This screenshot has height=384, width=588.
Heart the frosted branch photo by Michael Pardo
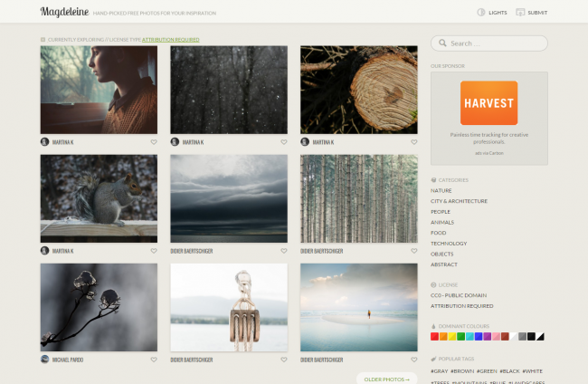pyautogui.click(x=154, y=360)
